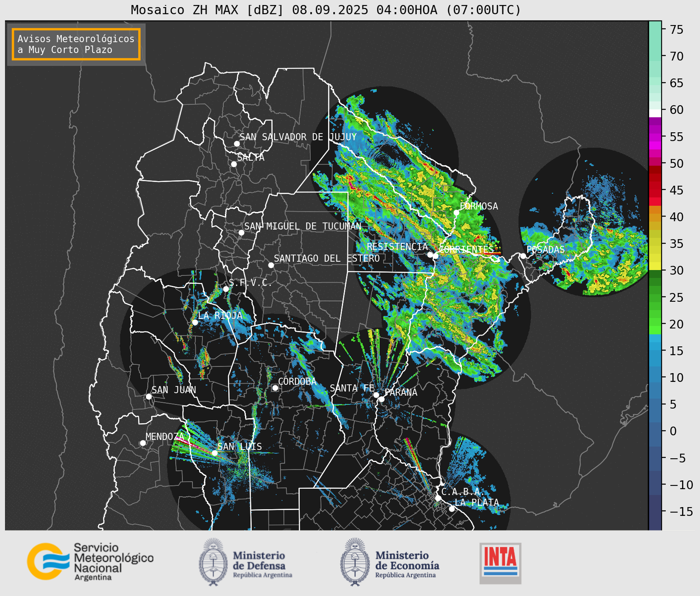Click the San Salvador de Jujuy city marker

237,144
